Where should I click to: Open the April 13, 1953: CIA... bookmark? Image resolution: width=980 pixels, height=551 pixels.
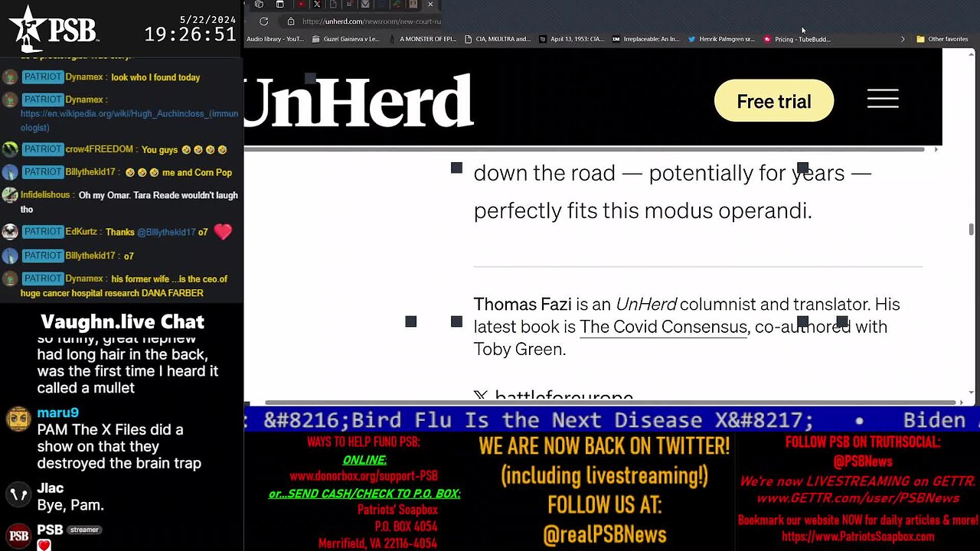click(572, 39)
